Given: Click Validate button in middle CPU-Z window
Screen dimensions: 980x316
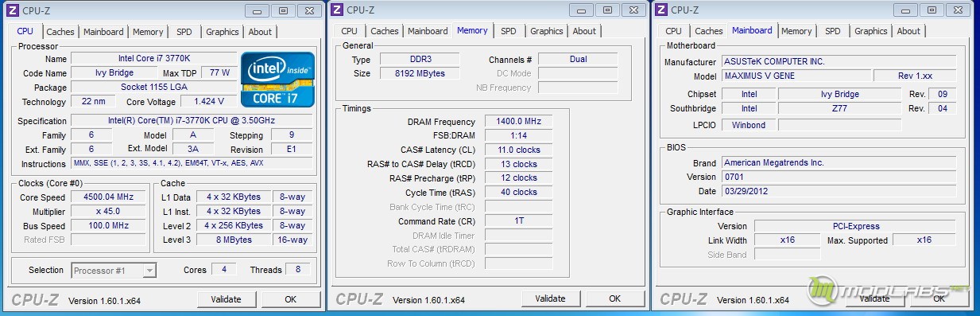Looking at the screenshot, I should 551,299.
